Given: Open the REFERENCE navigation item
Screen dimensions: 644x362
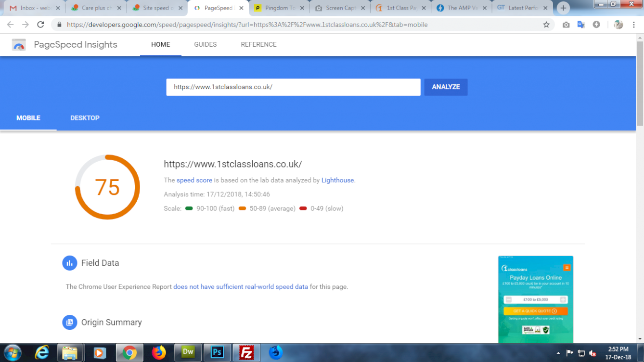Looking at the screenshot, I should [259, 44].
